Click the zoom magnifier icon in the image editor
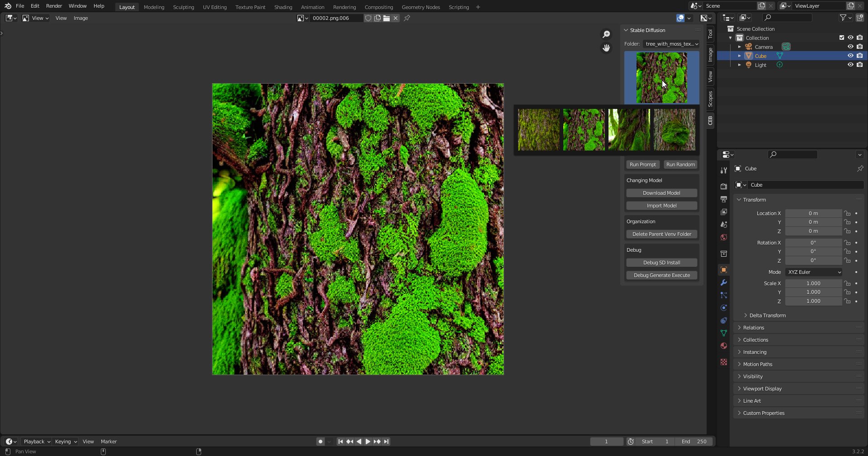The width and height of the screenshot is (868, 456). click(606, 34)
